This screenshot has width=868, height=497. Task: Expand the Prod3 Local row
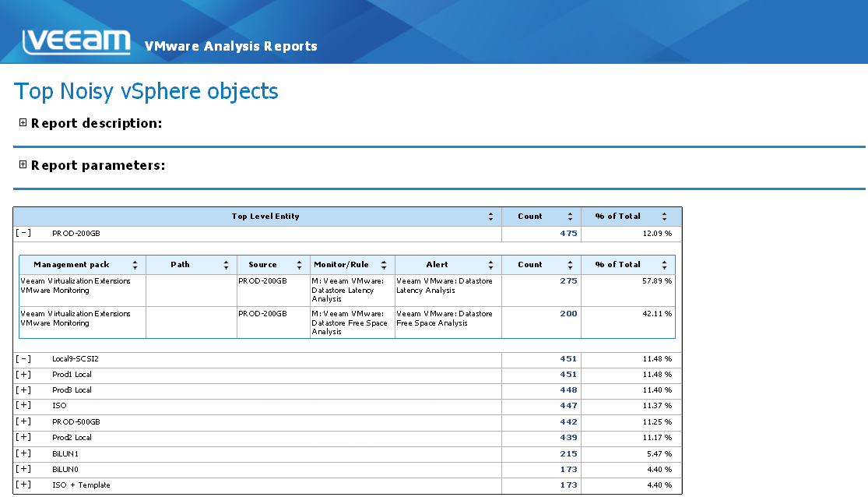tap(23, 390)
